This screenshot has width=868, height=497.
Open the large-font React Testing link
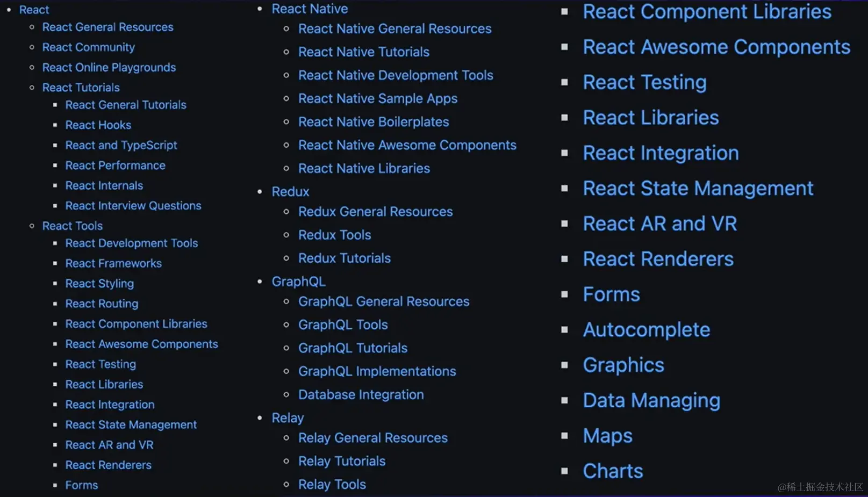(x=645, y=83)
